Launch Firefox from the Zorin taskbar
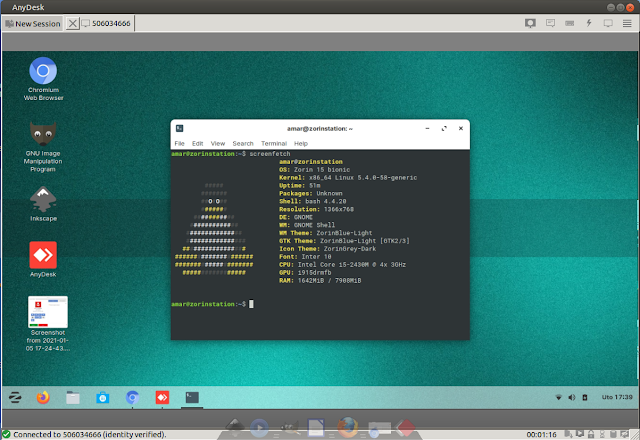 click(43, 397)
